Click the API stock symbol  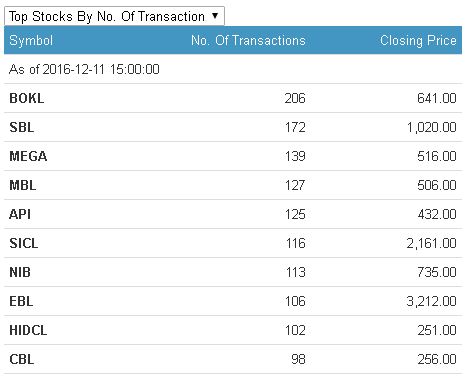tap(20, 214)
